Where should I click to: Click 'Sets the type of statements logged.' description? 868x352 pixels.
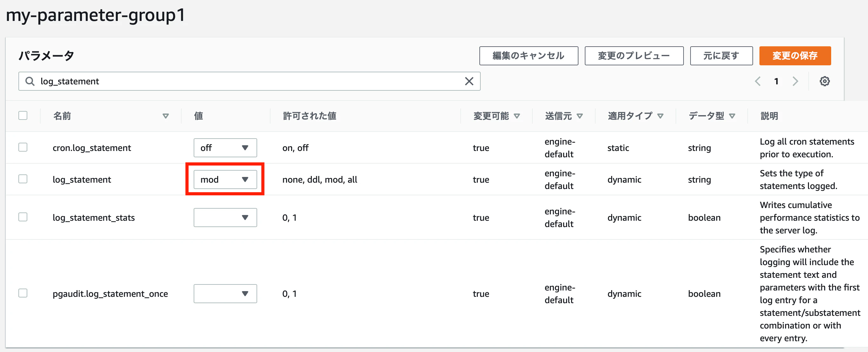tap(798, 179)
